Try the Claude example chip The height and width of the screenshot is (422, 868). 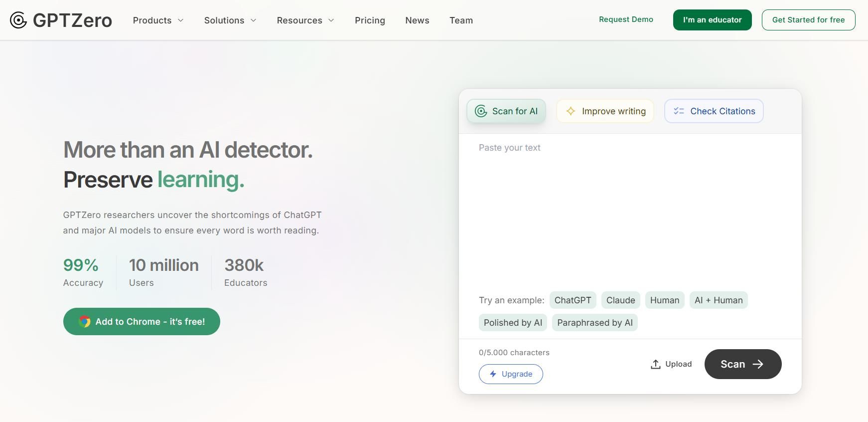[x=620, y=300]
